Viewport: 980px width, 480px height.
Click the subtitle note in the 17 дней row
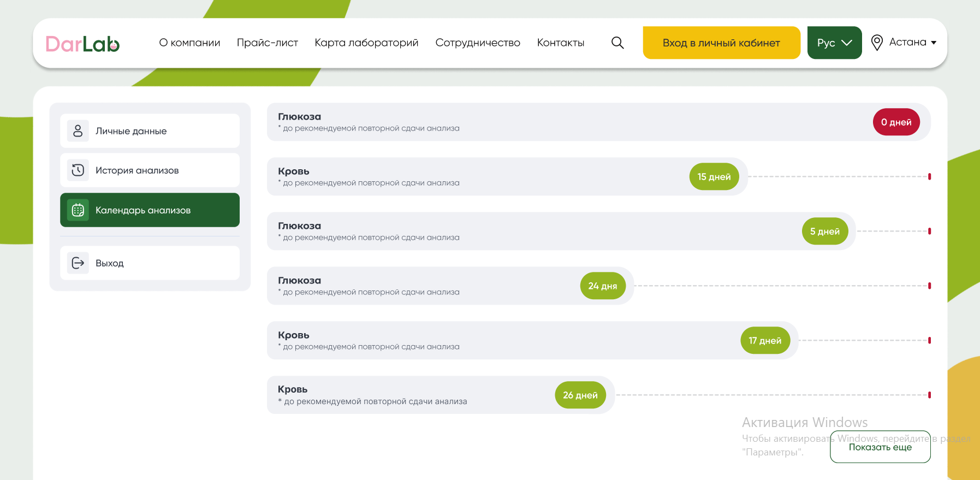pyautogui.click(x=369, y=347)
